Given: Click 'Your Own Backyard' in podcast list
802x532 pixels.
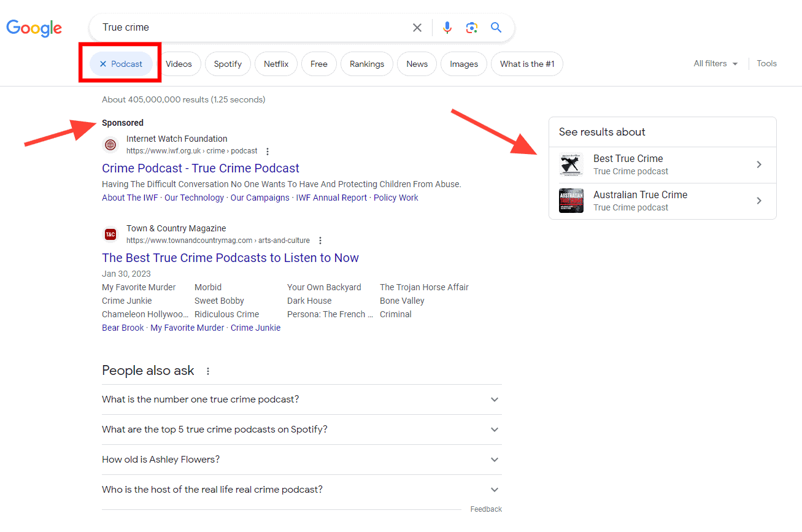Looking at the screenshot, I should [324, 287].
